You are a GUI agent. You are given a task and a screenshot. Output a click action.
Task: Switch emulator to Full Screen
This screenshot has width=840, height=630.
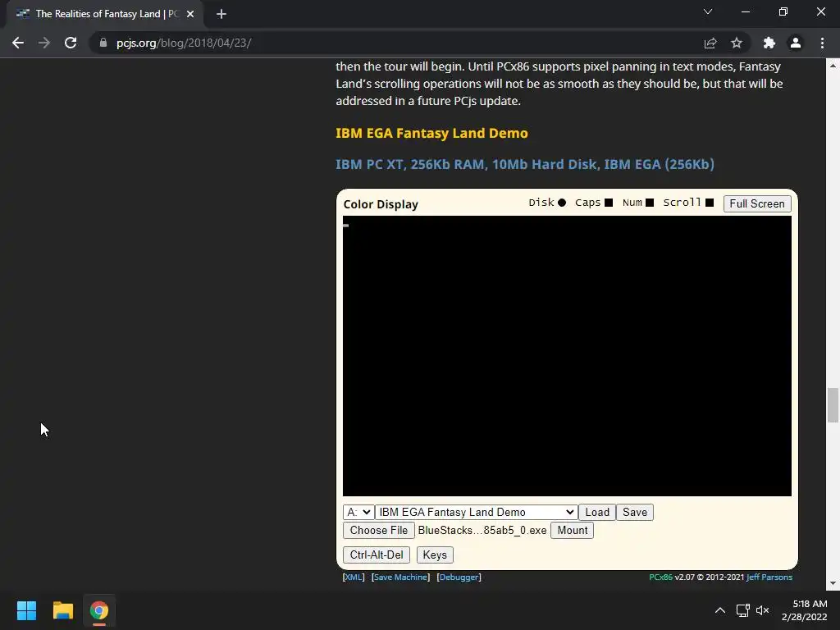[757, 203]
